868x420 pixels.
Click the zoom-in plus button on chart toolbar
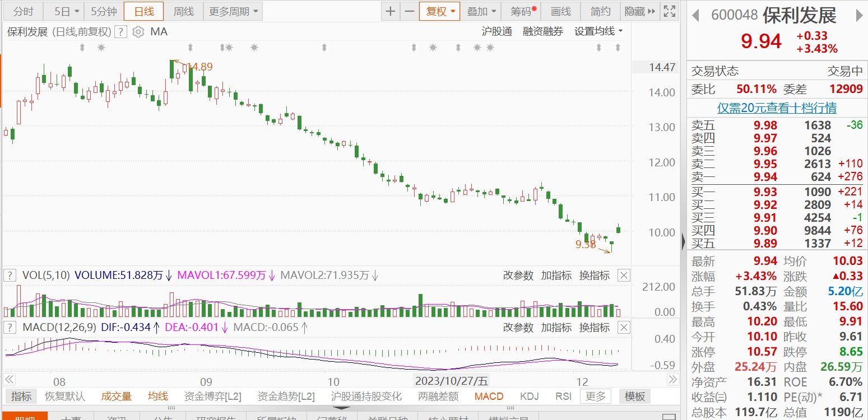pos(390,11)
